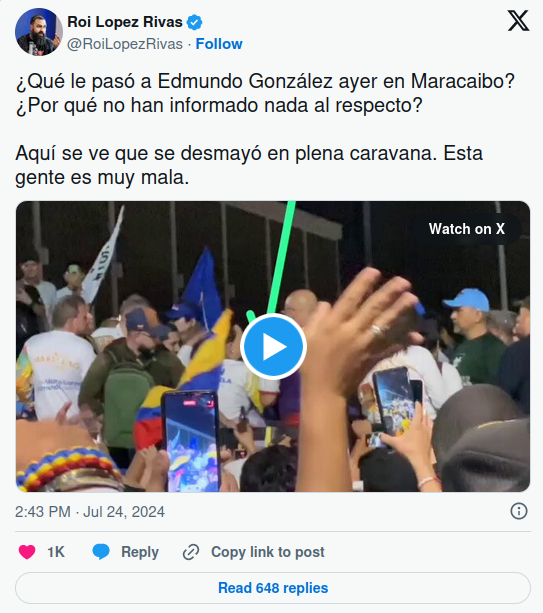Click the 1K likes count
The height and width of the screenshot is (613, 543).
click(56, 552)
